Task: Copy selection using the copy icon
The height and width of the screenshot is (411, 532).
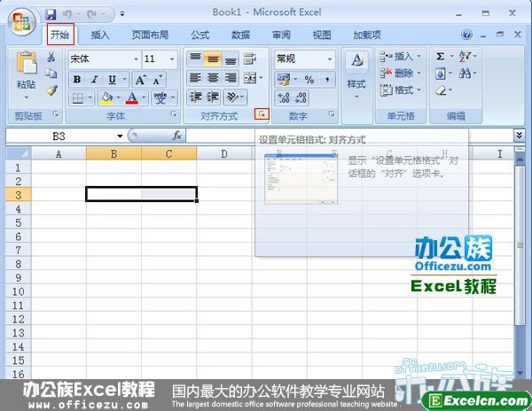Action: pyautogui.click(x=51, y=74)
